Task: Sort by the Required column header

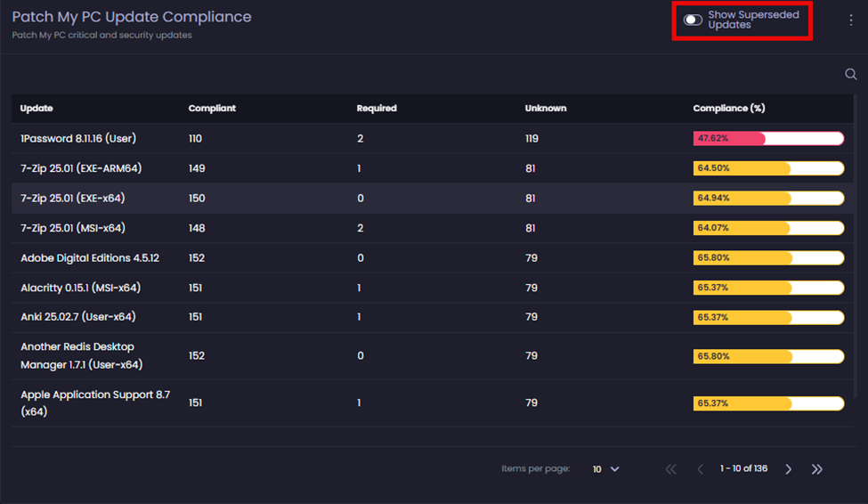Action: (x=377, y=108)
